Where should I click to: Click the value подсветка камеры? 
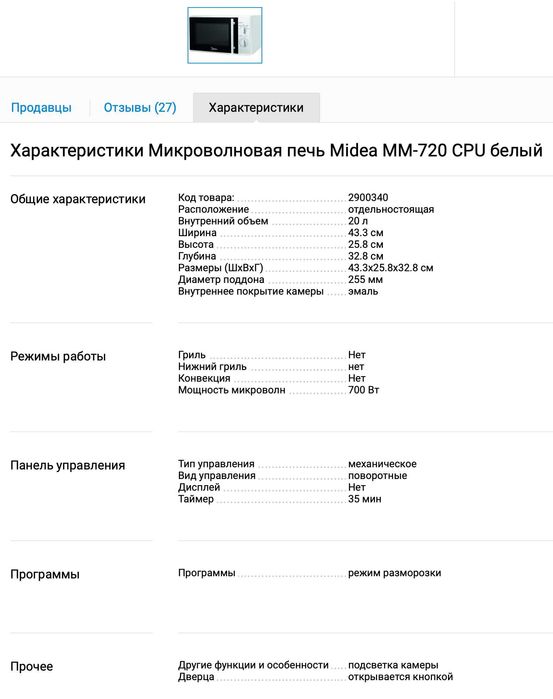[x=393, y=665]
